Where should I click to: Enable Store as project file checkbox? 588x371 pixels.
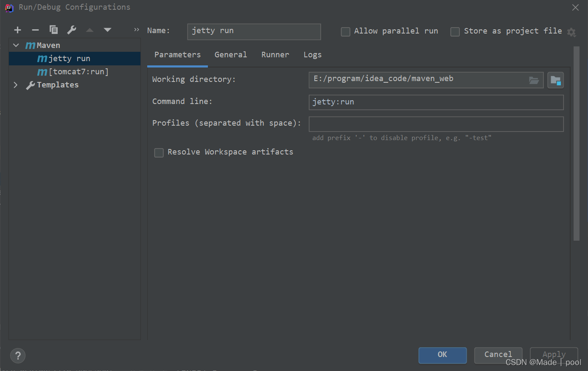455,32
